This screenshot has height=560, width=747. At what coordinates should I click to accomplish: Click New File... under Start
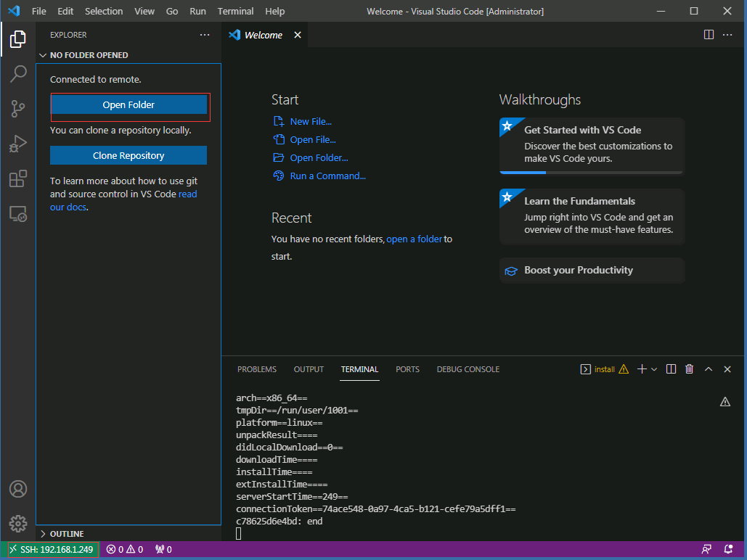tap(311, 121)
